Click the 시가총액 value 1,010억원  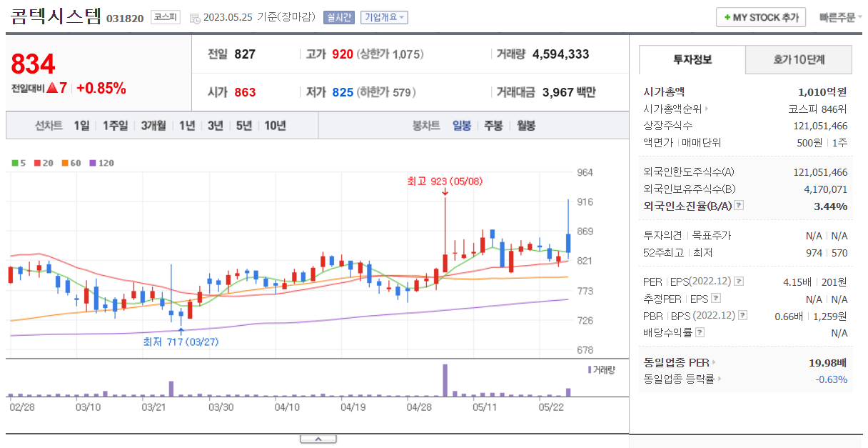(822, 91)
